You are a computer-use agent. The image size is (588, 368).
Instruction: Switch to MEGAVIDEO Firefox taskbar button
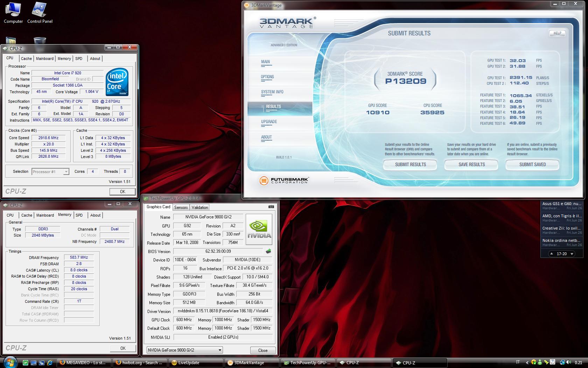(84, 363)
